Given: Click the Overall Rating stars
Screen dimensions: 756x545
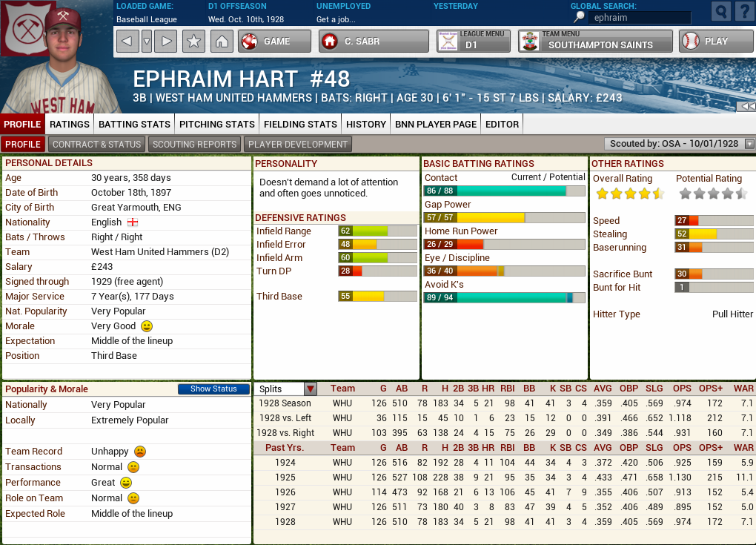Looking at the screenshot, I should click(x=630, y=194).
